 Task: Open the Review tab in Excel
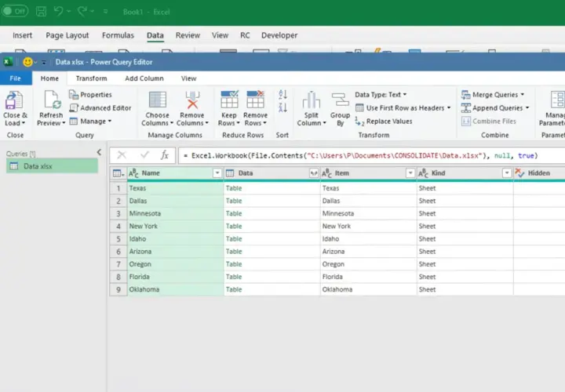[x=188, y=35]
